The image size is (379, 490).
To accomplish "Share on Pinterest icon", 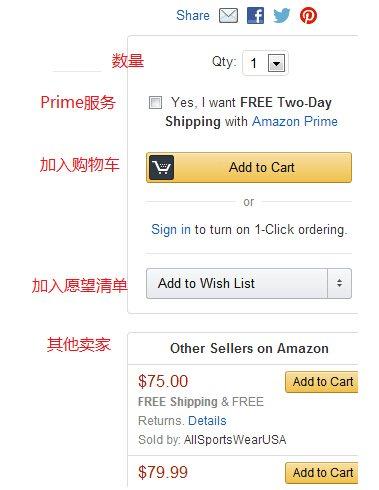I will 308,16.
